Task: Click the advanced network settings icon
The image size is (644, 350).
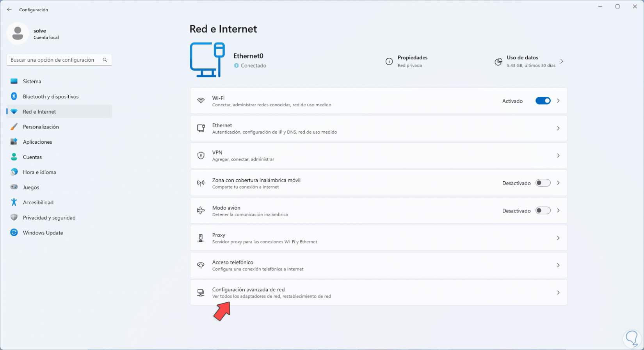Action: (x=201, y=293)
